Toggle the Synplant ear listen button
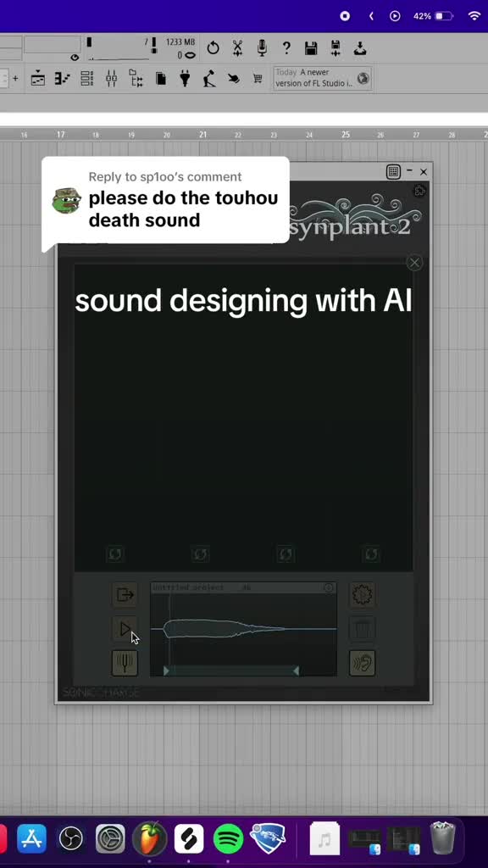Viewport: 488px width, 868px height. [363, 663]
